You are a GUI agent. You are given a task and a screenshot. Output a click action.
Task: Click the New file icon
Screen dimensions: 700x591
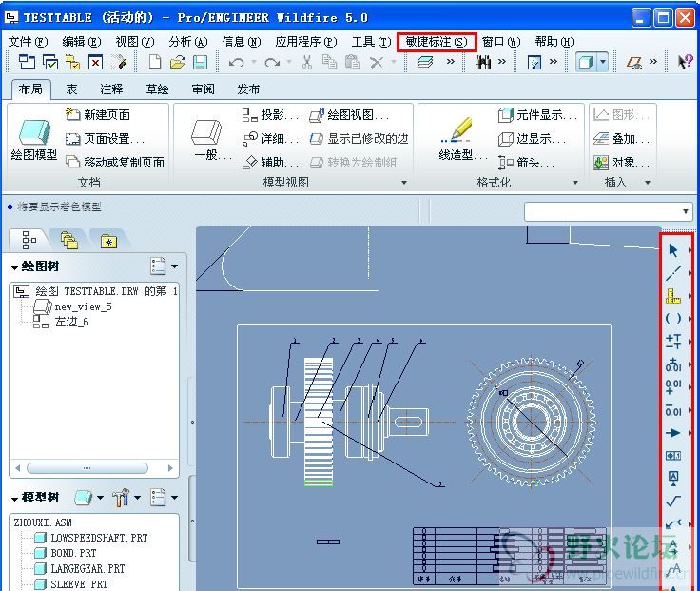(154, 62)
